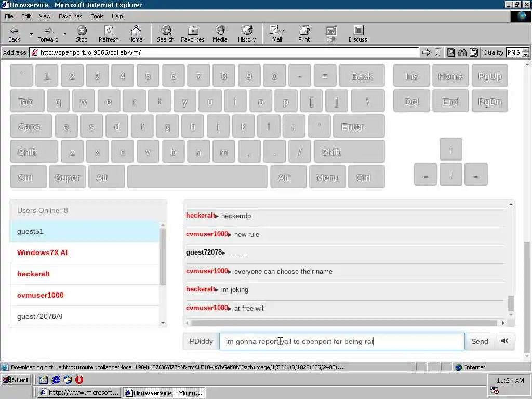This screenshot has height=399, width=532.
Task: Open the Forward button history dropdown arrow
Action: click(x=65, y=34)
